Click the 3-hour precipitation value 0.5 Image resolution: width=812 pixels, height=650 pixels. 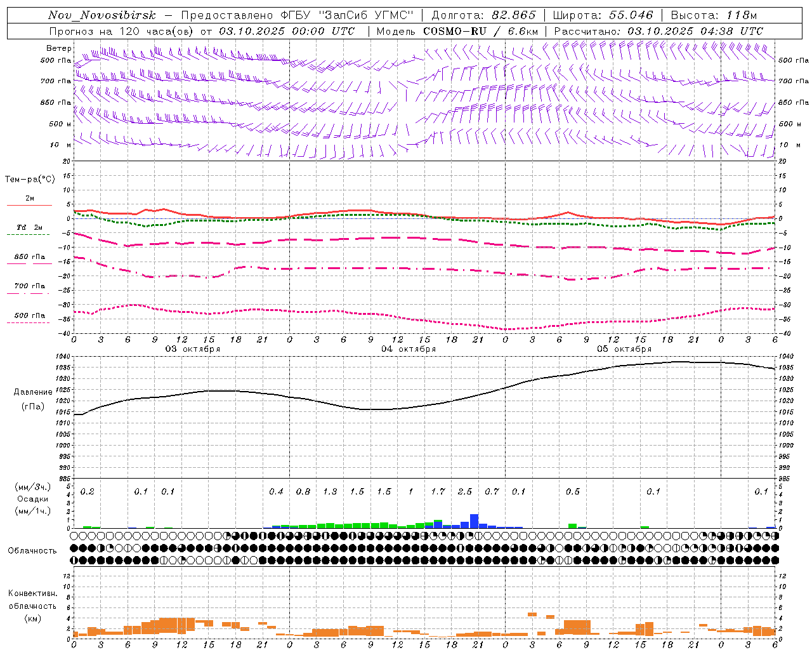(573, 491)
